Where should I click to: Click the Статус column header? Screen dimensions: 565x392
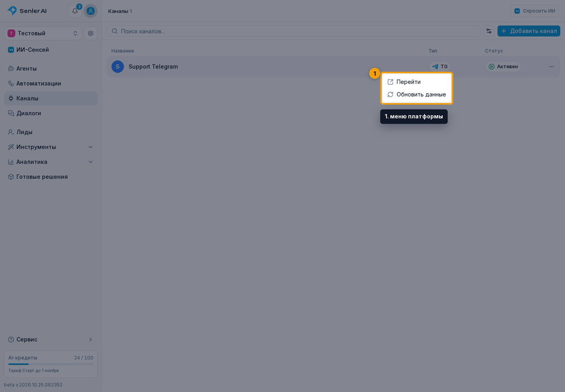(x=494, y=51)
